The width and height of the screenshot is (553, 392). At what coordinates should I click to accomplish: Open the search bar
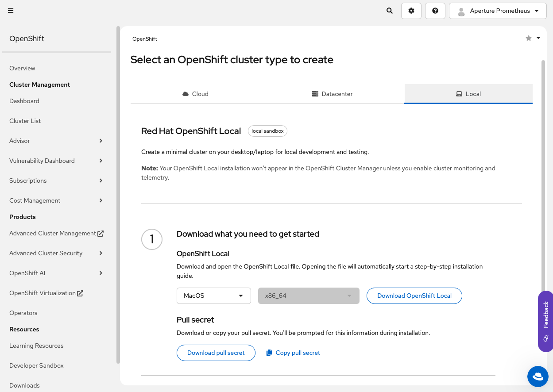pyautogui.click(x=389, y=11)
